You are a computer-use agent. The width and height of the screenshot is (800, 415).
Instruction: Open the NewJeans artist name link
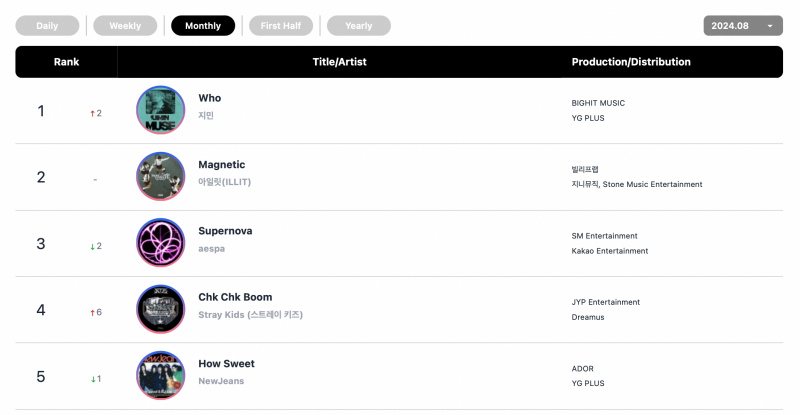221,381
